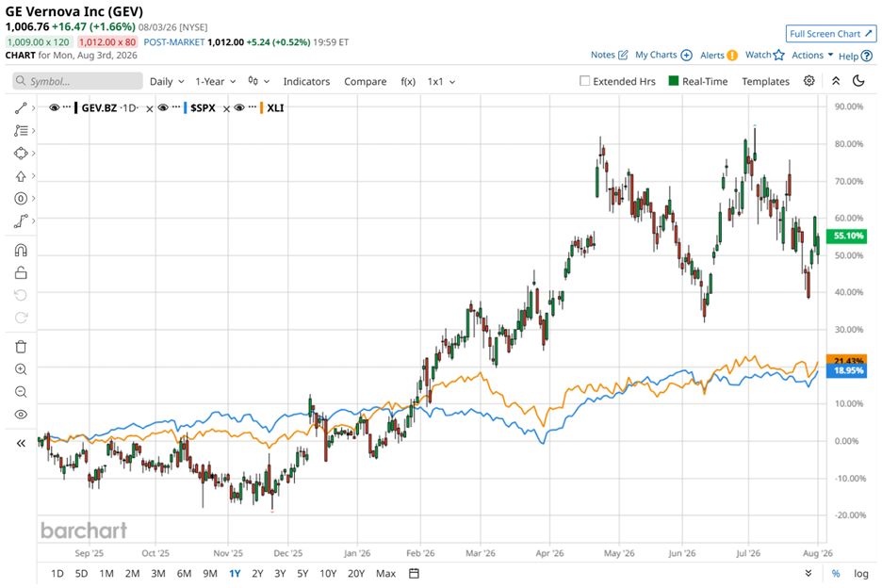Screen dimensions: 882x588
Task: Select the 5Y time range
Action: (x=302, y=573)
